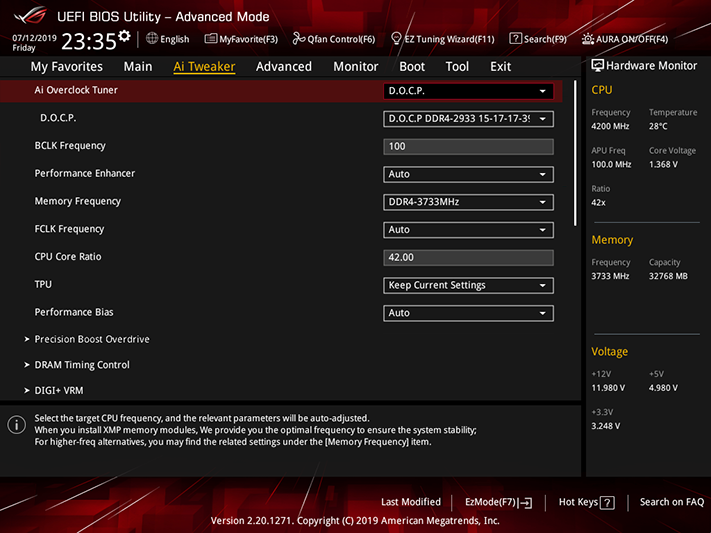The width and height of the screenshot is (711, 533).
Task: Click the +5V value 4.980 V
Action: [663, 388]
